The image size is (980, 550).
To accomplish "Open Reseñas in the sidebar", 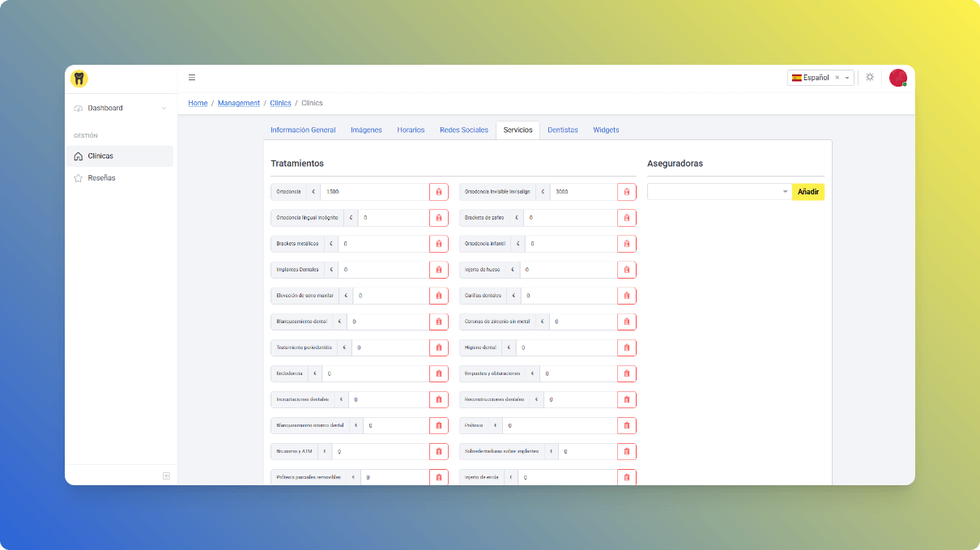I will tap(102, 177).
